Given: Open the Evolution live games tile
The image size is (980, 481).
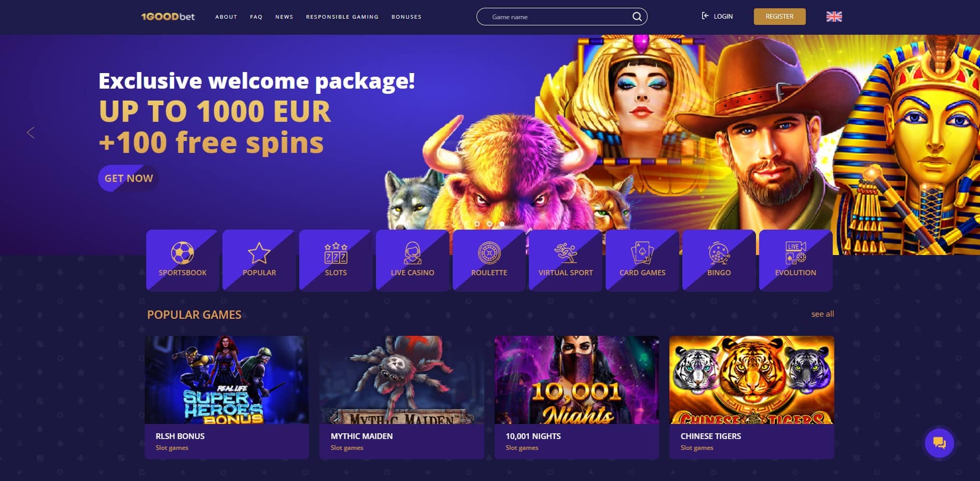Looking at the screenshot, I should (796, 260).
